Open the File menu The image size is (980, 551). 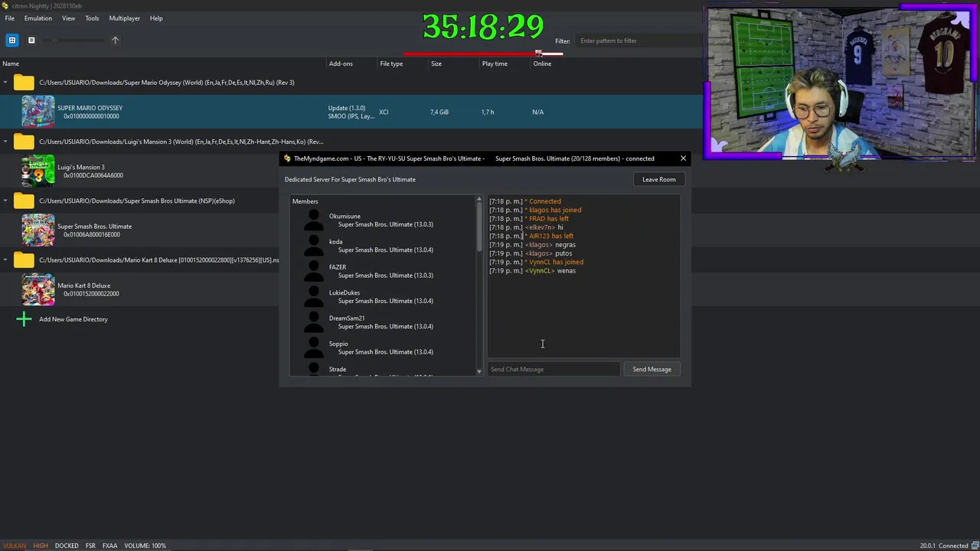coord(10,18)
